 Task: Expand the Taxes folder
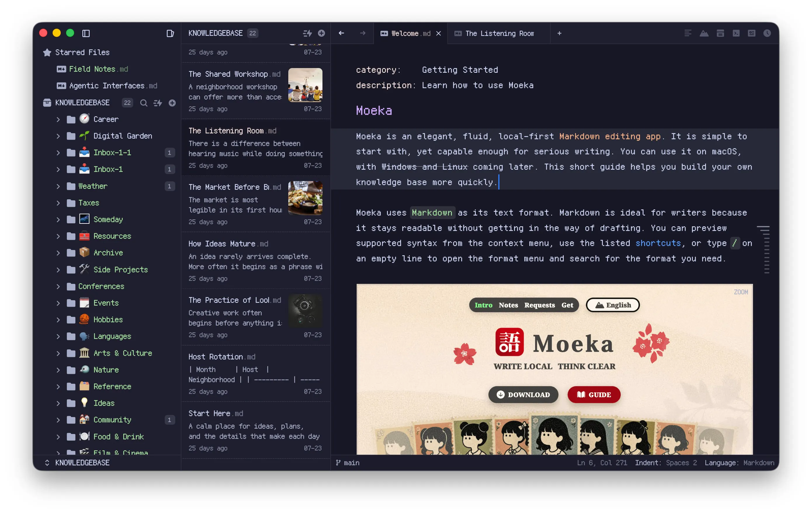[x=58, y=203]
